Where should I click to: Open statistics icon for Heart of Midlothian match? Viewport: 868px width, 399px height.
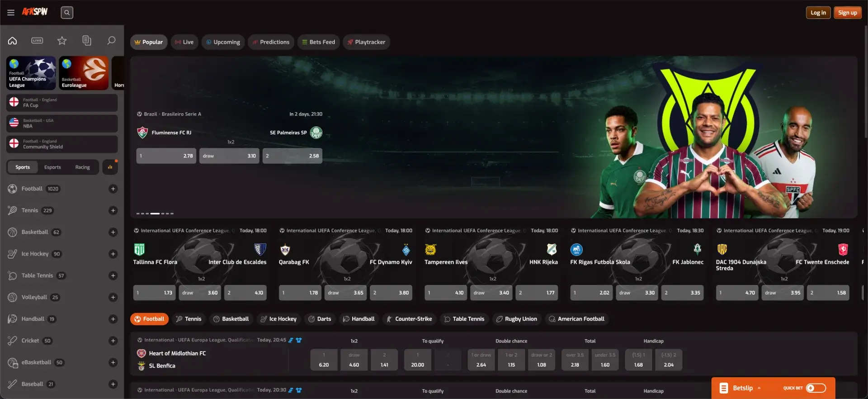291,340
